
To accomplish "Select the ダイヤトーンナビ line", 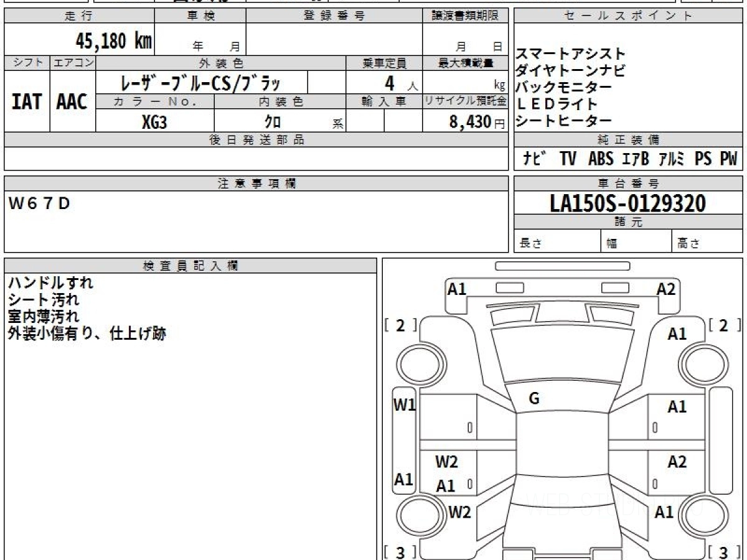I will (570, 70).
